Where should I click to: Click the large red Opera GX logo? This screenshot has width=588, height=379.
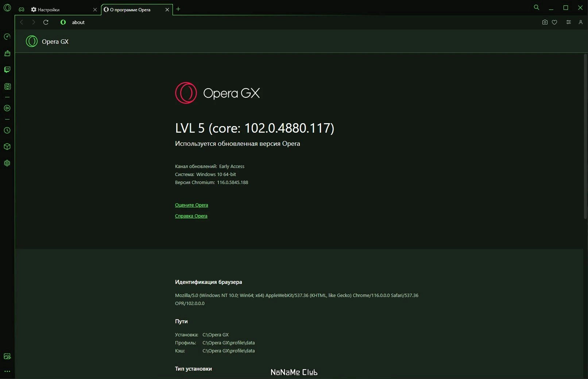click(217, 93)
